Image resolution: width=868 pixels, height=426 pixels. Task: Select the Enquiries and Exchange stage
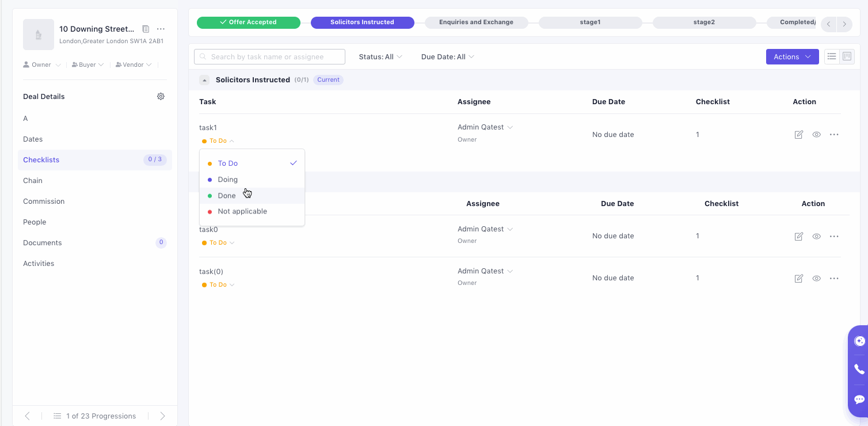476,22
